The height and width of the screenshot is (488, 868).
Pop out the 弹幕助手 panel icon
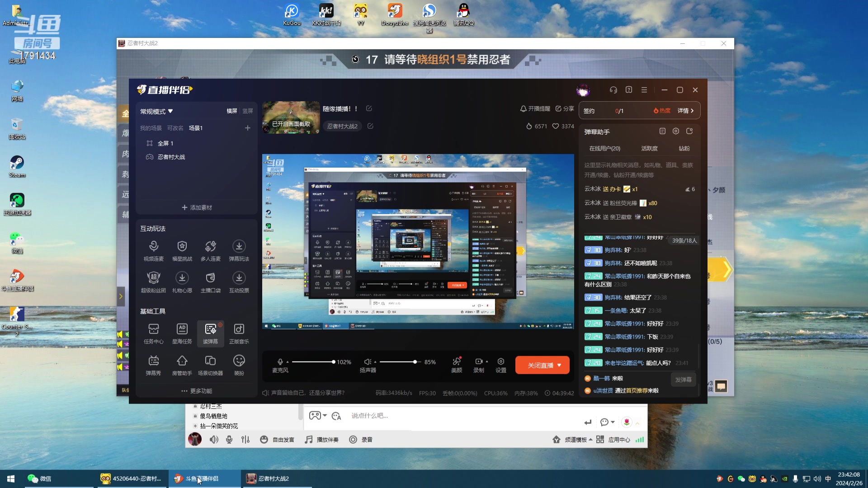[689, 131]
